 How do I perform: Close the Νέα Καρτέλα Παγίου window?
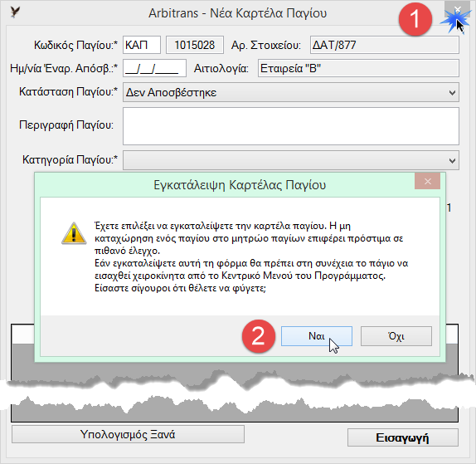[x=458, y=9]
